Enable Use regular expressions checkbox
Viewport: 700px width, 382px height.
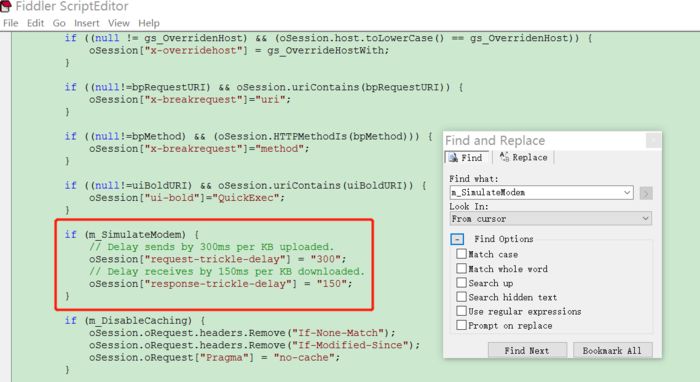(461, 311)
